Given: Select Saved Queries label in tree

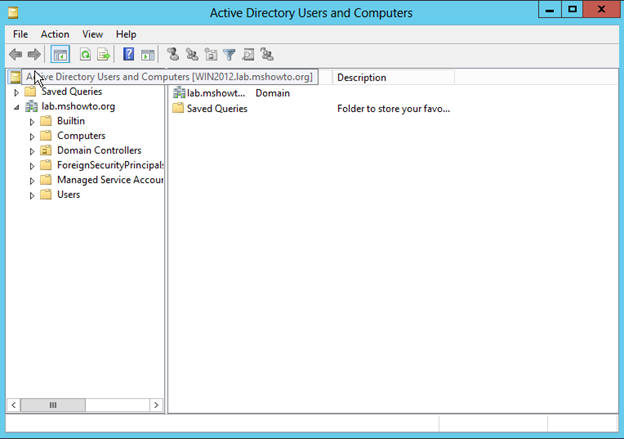Looking at the screenshot, I should click(72, 92).
